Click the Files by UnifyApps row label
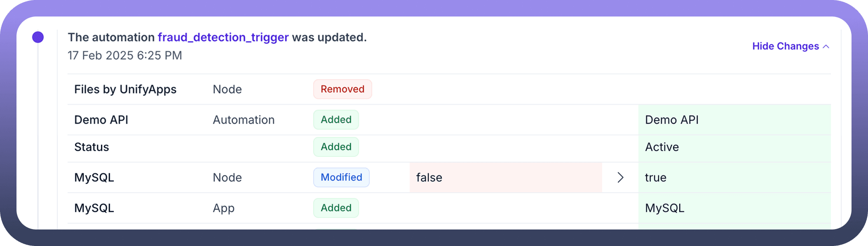The image size is (868, 246). pyautogui.click(x=125, y=89)
